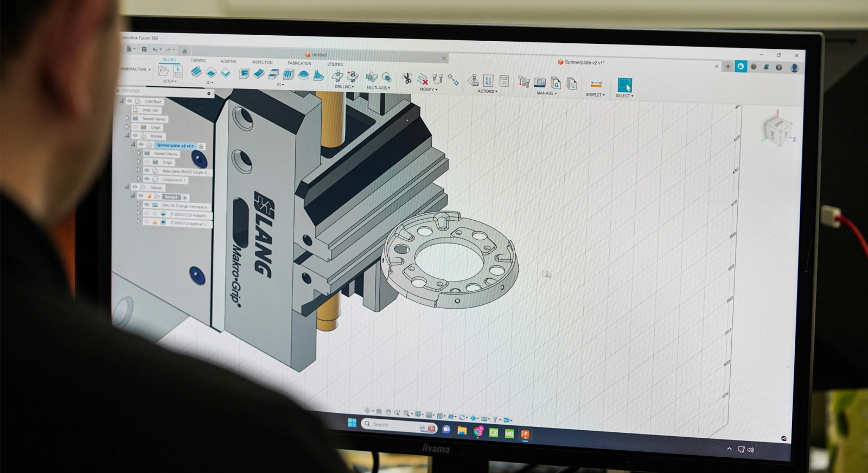Click the Measure ruler icon
The width and height of the screenshot is (868, 473).
pos(596,85)
